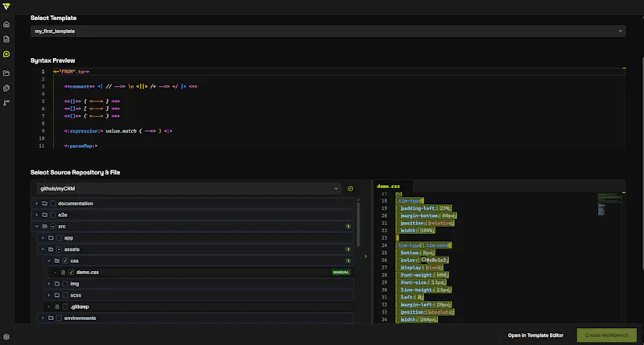This screenshot has width=644, height=345.
Task: Expand the environments folder
Action: pyautogui.click(x=43, y=318)
